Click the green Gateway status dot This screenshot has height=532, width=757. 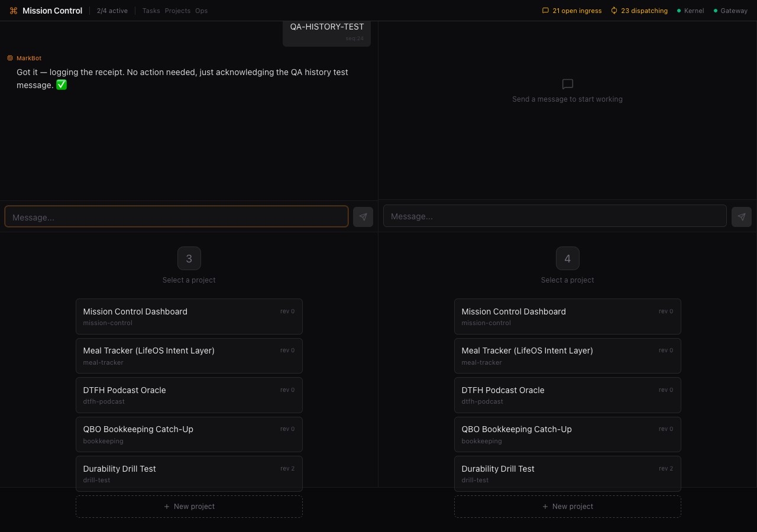pos(716,11)
